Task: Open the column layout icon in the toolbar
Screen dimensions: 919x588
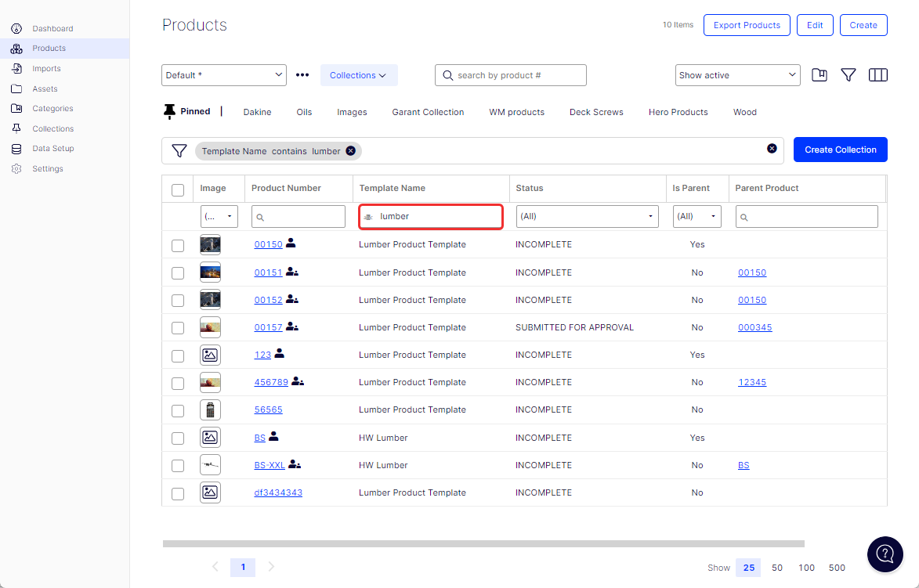Action: [x=877, y=74]
